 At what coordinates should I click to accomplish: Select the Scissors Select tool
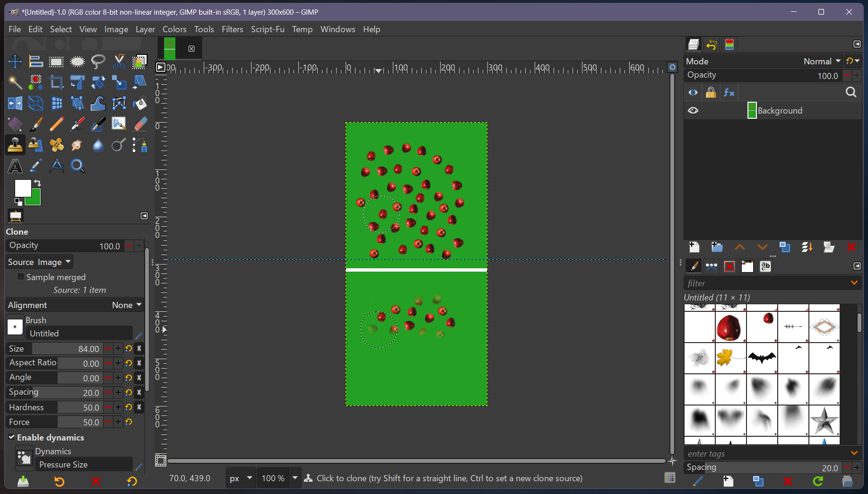point(119,62)
